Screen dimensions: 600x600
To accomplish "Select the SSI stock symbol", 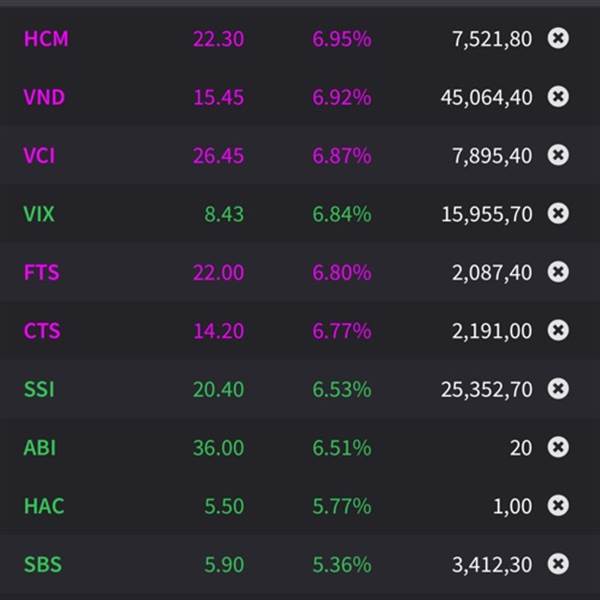I will [39, 389].
